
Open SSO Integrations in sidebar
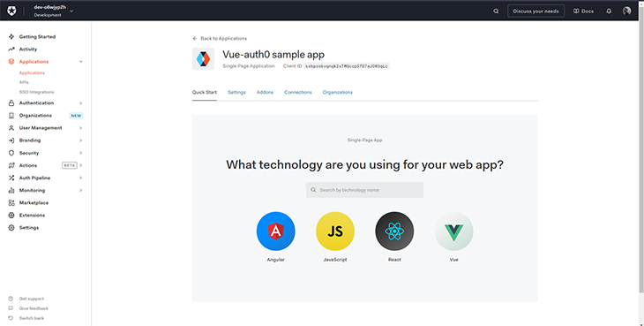[36, 92]
